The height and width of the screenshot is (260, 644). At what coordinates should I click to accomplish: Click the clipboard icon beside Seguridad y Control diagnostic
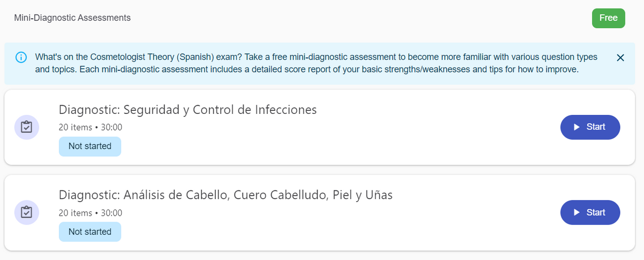coord(27,127)
